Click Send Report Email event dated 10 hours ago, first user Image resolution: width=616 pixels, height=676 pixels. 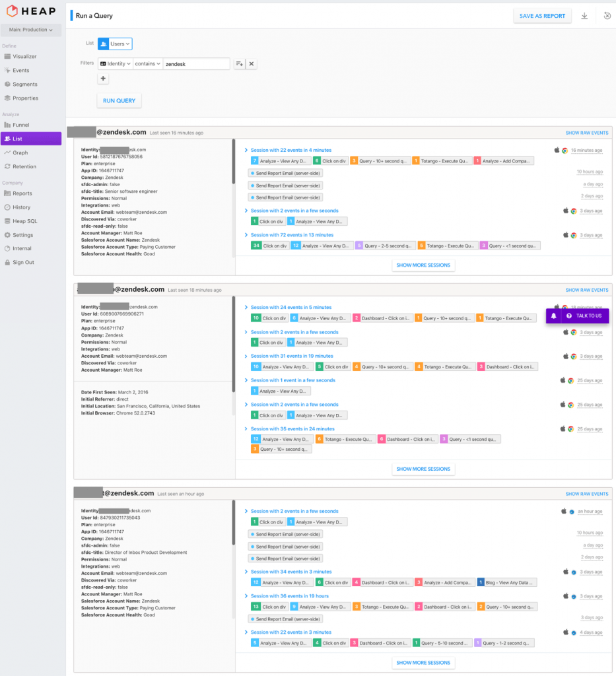(x=285, y=174)
